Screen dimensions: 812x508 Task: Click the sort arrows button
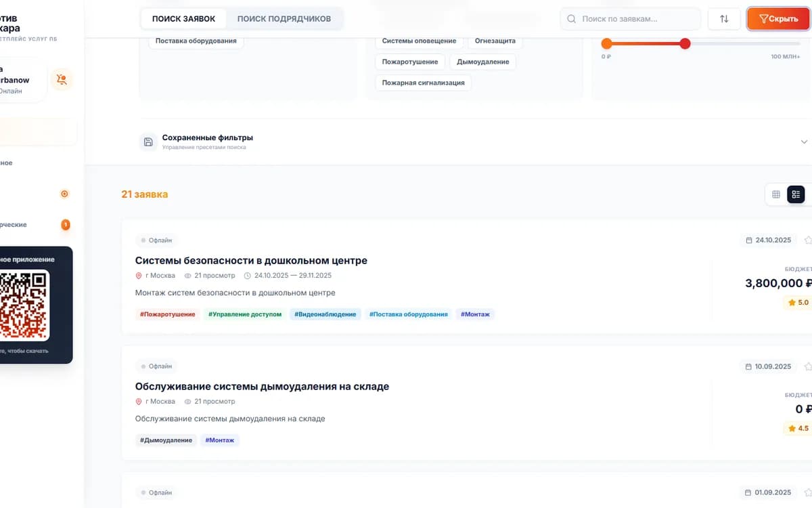tap(724, 19)
